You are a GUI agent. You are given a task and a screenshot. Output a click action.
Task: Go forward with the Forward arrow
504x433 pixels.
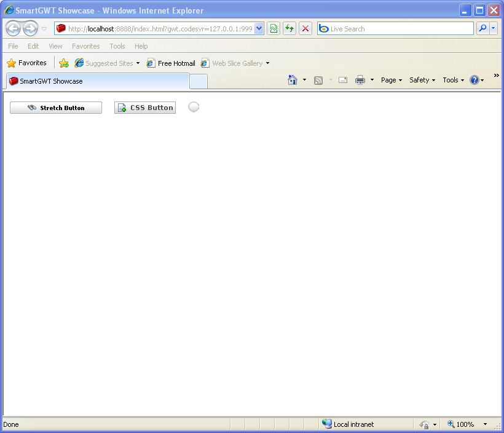(31, 29)
